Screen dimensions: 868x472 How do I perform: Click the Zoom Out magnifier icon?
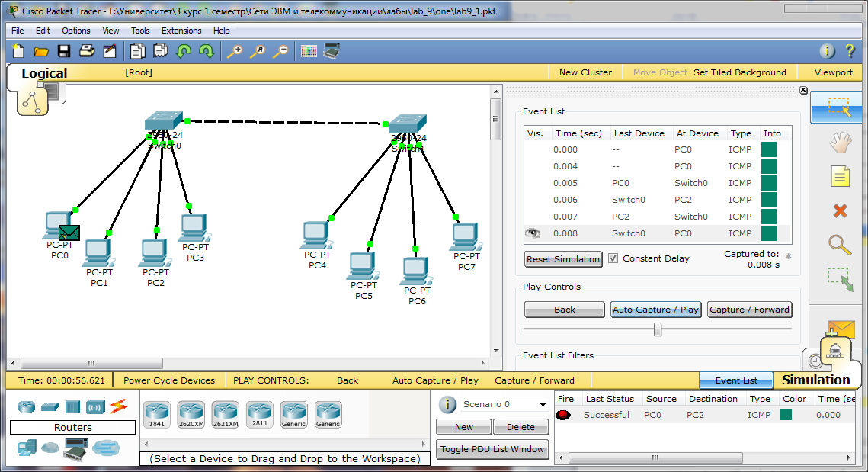280,52
